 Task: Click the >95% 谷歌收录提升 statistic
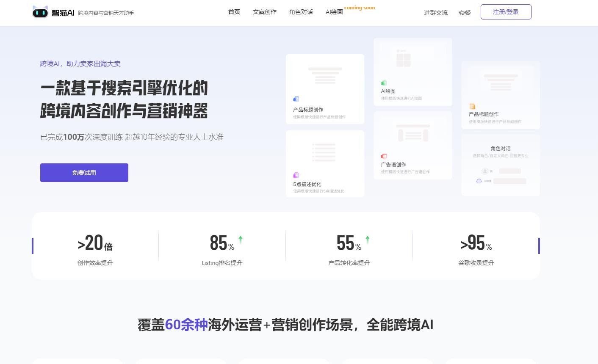[476, 250]
